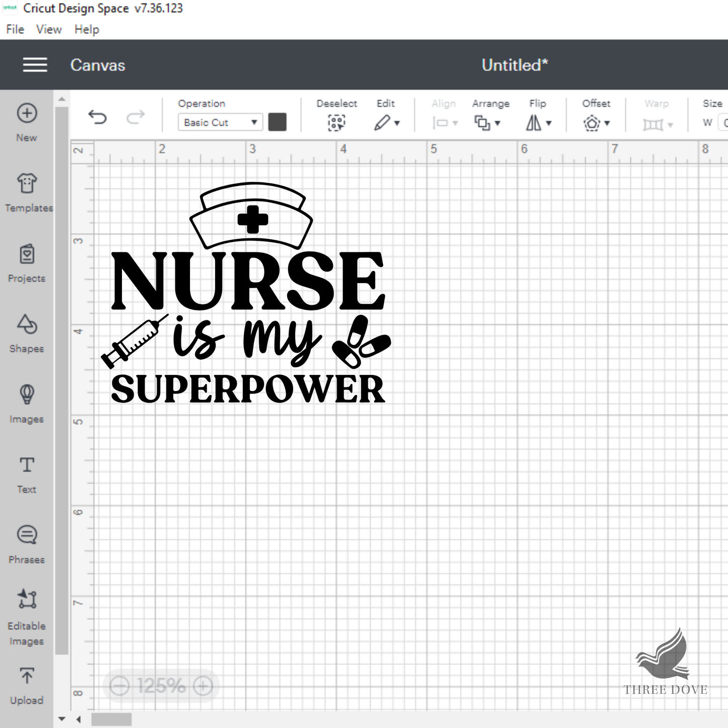Click the operation color swatch
Viewport: 728px width, 728px height.
pos(278,122)
